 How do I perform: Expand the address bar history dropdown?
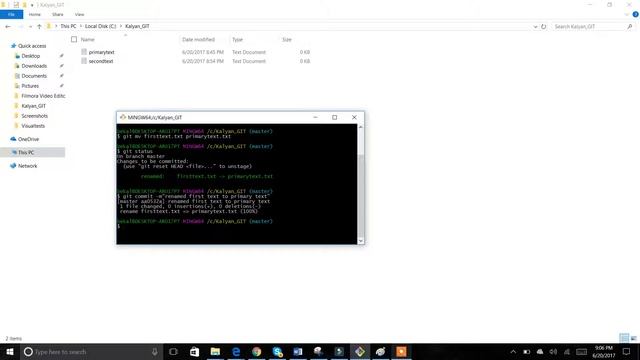(x=535, y=27)
